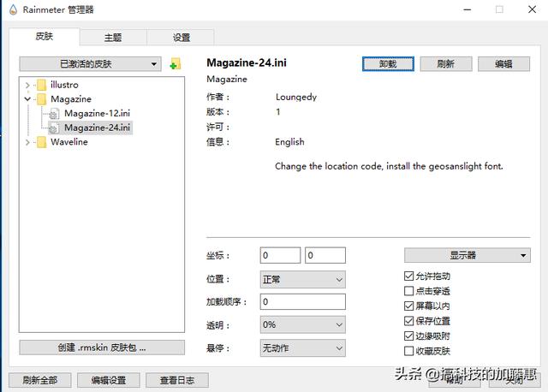
Task: Toggle the 边缘吸附 checkbox
Action: click(408, 336)
